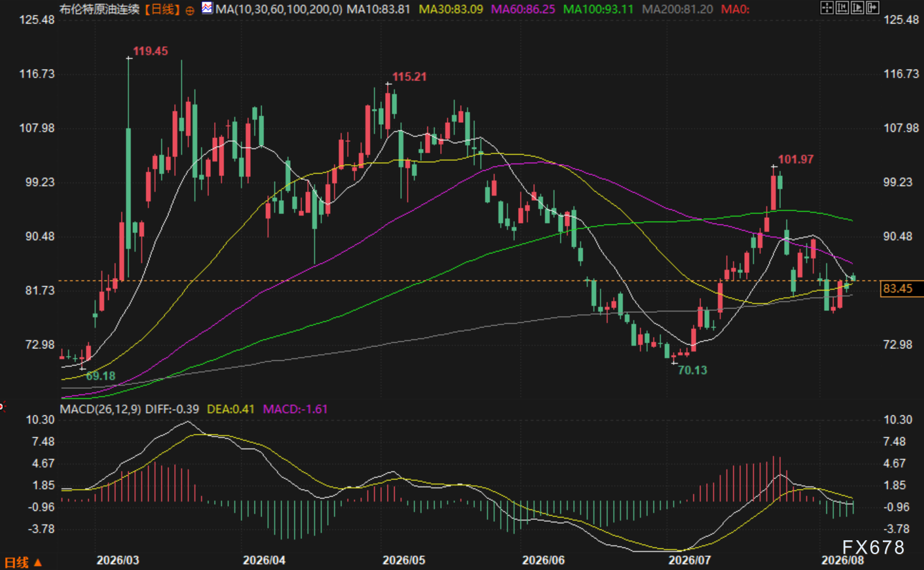Click the 2026/03 date label on time axis
Screen dimensions: 924x570
[x=118, y=560]
